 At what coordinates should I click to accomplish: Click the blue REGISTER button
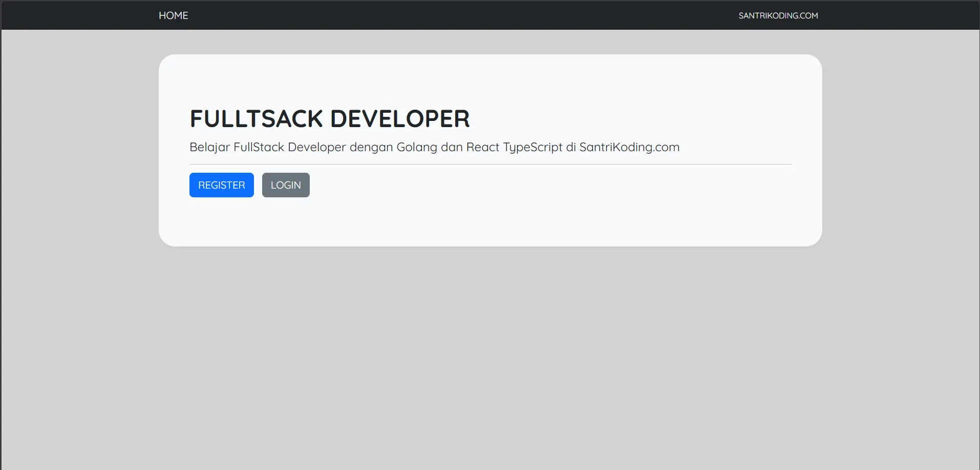coord(222,185)
